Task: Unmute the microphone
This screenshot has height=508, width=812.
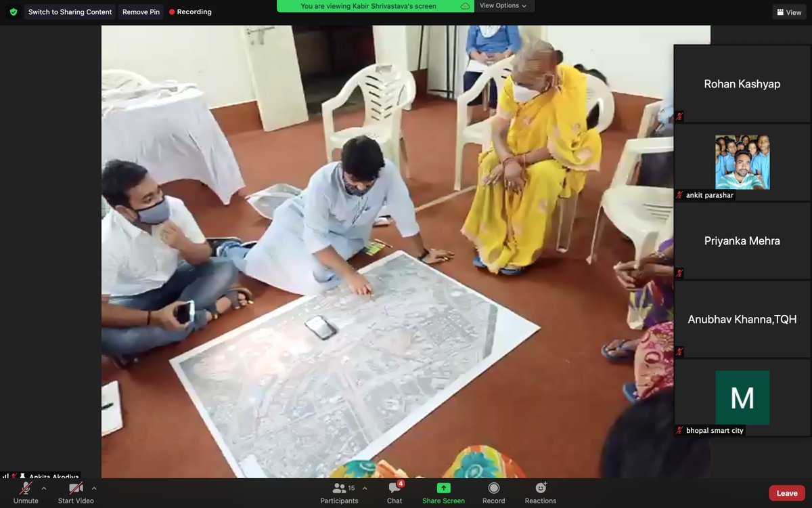Action: pyautogui.click(x=26, y=492)
